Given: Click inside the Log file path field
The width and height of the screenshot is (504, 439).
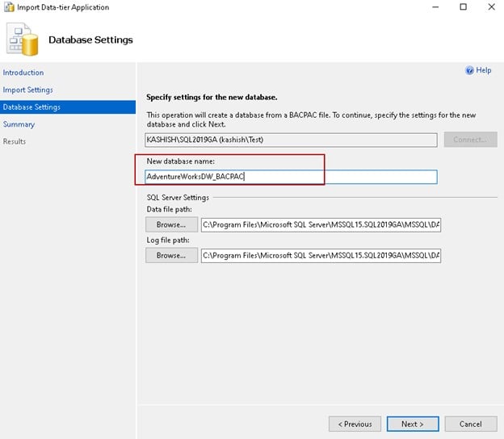Looking at the screenshot, I should coord(321,255).
